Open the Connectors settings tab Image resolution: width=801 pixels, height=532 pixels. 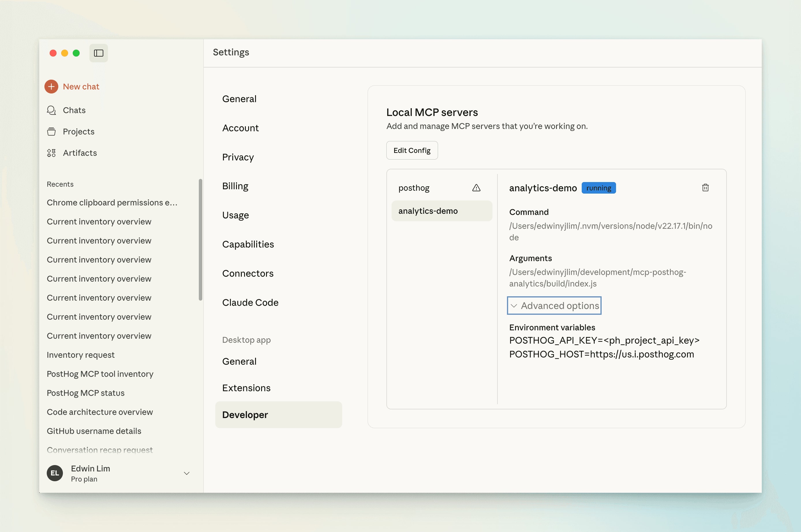(248, 273)
